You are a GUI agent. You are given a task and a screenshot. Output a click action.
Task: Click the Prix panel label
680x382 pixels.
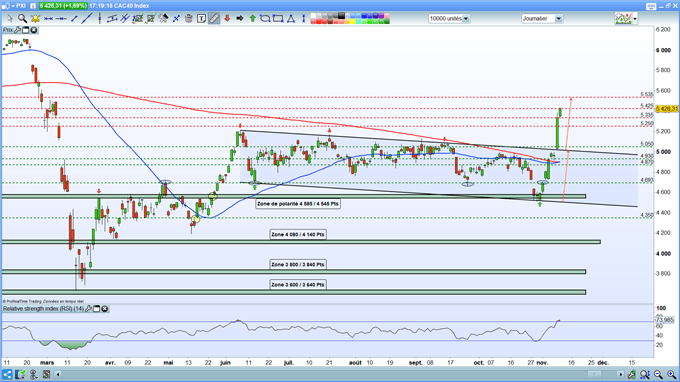(8, 30)
